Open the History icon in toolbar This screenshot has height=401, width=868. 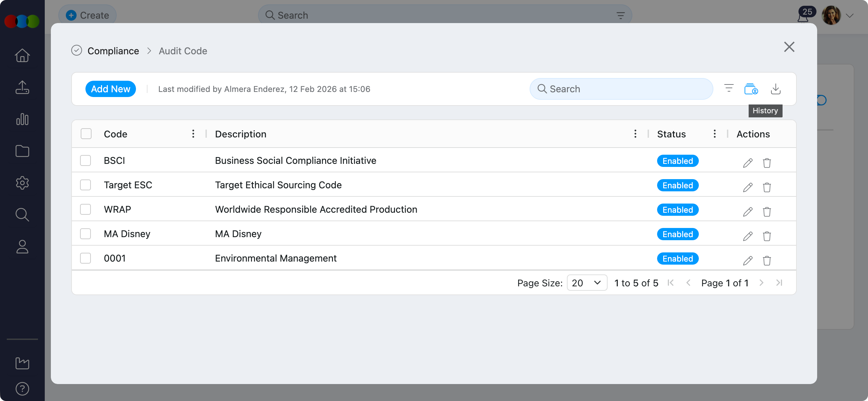[x=751, y=89]
